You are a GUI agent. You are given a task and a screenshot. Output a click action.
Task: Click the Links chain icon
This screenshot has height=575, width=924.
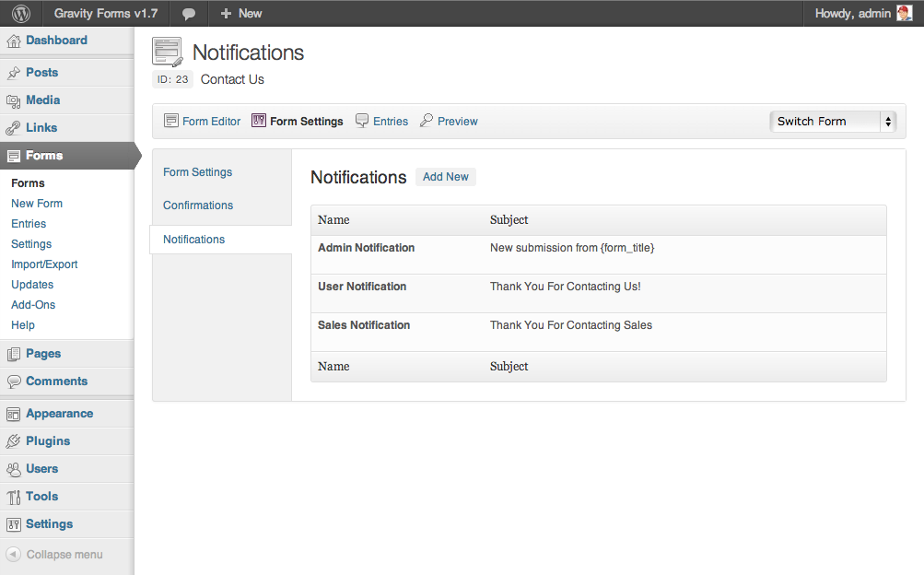14,128
